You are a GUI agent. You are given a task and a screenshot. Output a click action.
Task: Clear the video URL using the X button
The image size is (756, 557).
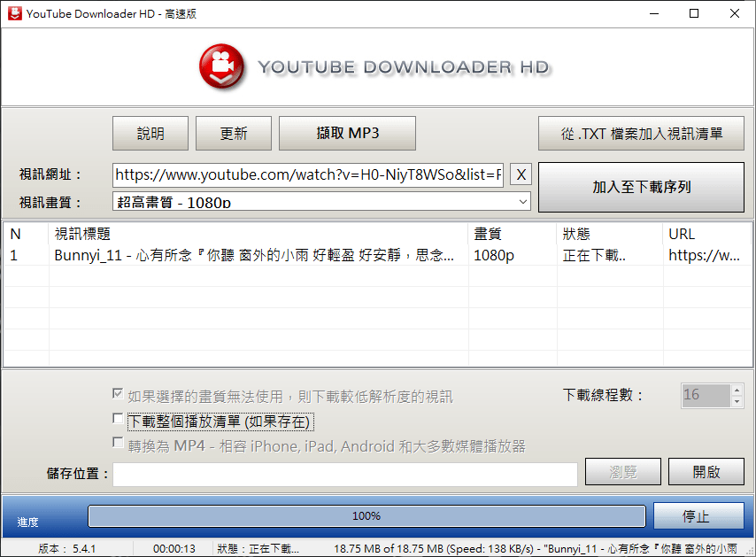pyautogui.click(x=521, y=174)
